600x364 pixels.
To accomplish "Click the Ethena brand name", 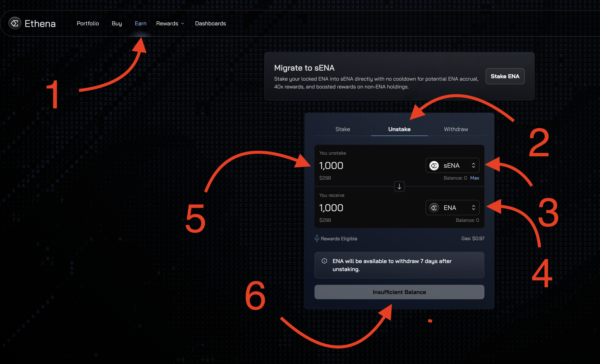I will 40,24.
